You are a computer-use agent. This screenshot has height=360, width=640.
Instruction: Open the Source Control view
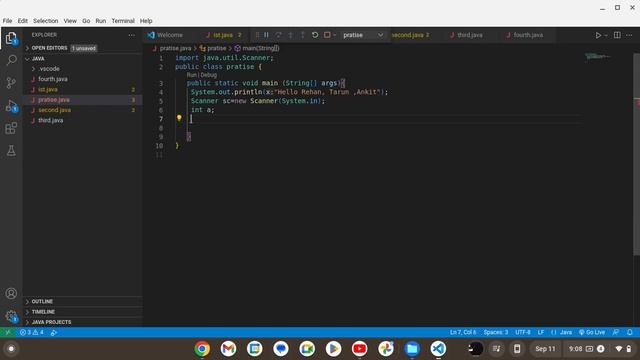coord(11,83)
